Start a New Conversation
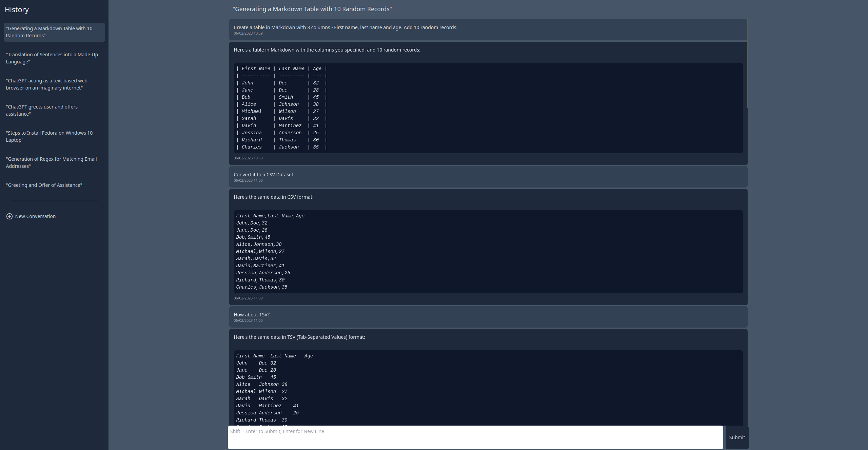The image size is (868, 450). [35, 216]
